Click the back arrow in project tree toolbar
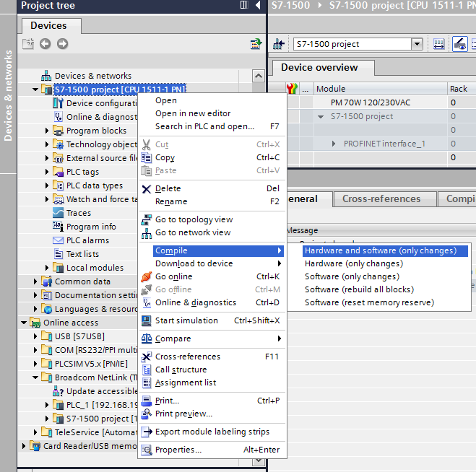The width and height of the screenshot is (476, 472). coord(45,44)
